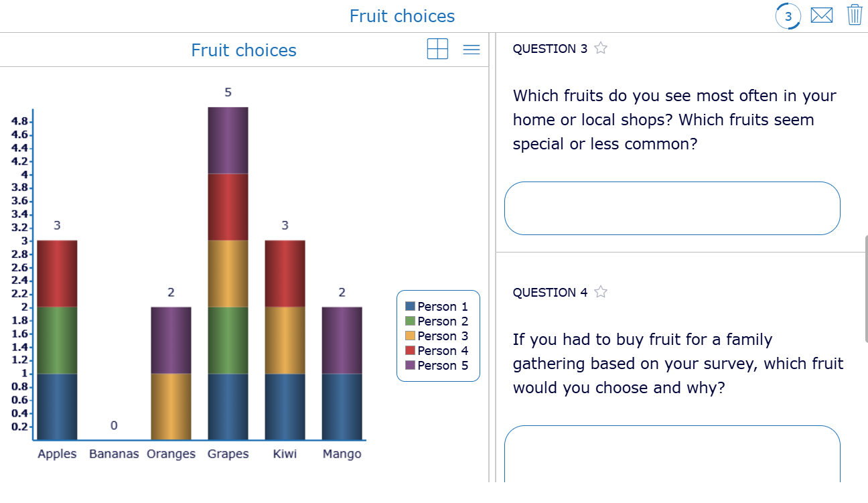Click the answer box under Question 3
This screenshot has height=503, width=868.
(x=672, y=208)
